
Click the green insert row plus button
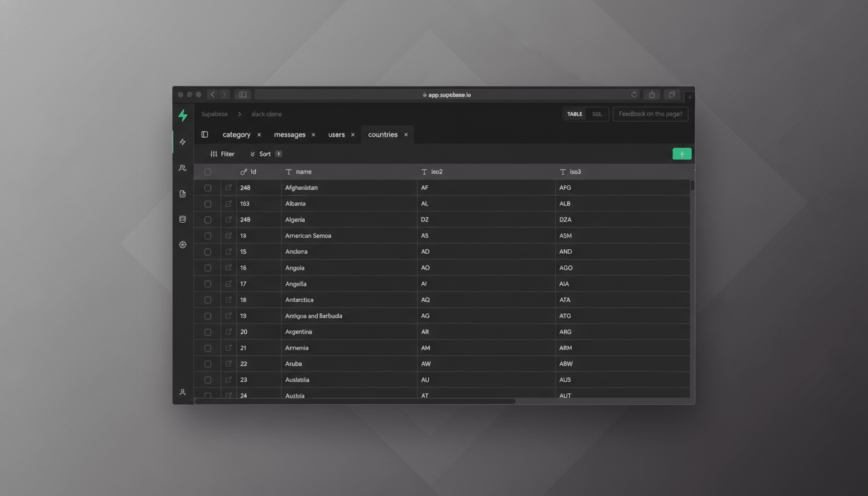point(682,154)
